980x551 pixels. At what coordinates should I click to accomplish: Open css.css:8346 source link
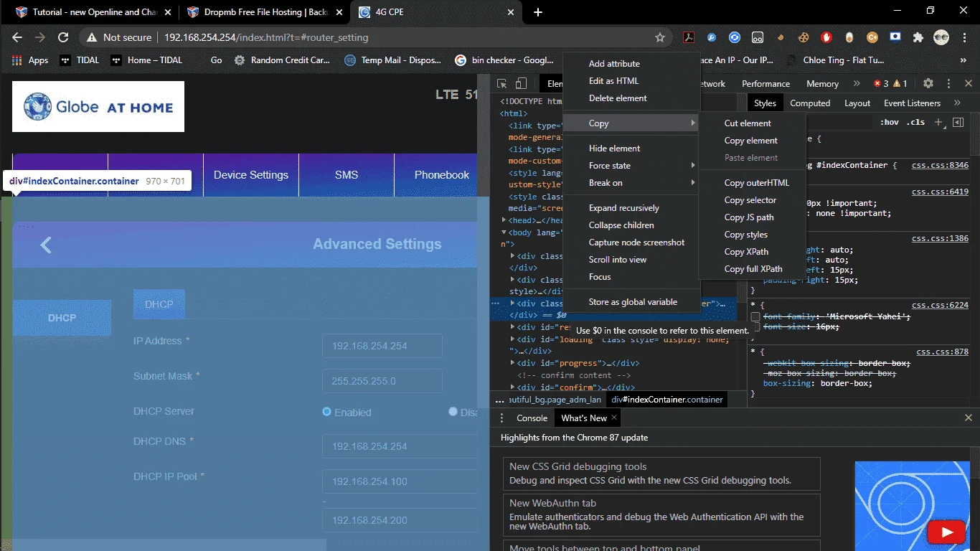pos(940,165)
